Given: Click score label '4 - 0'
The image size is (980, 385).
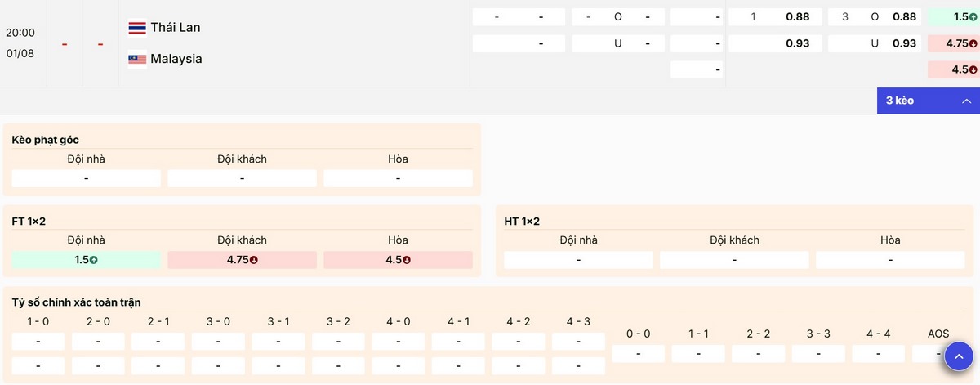Looking at the screenshot, I should tap(399, 322).
